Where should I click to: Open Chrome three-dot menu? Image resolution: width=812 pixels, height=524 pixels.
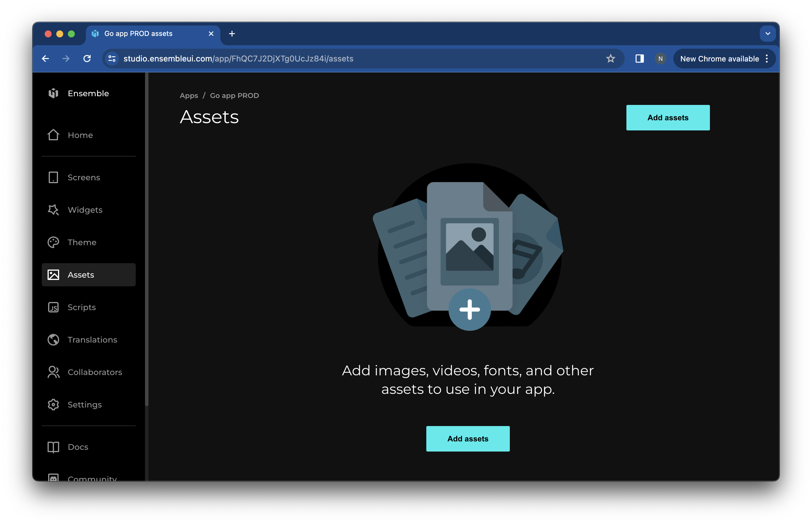coord(767,59)
